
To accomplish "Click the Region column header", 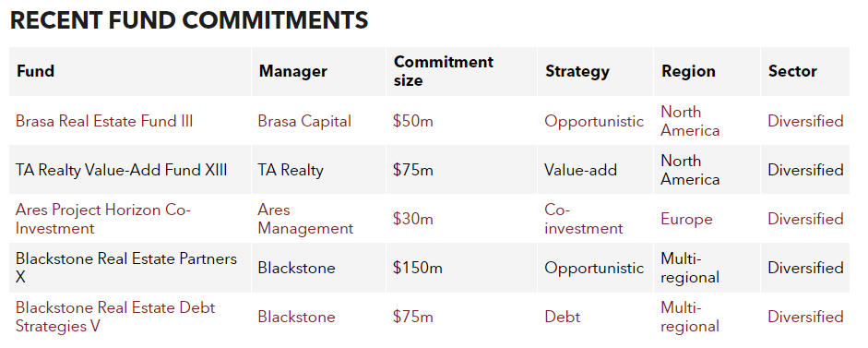I will coord(689,71).
